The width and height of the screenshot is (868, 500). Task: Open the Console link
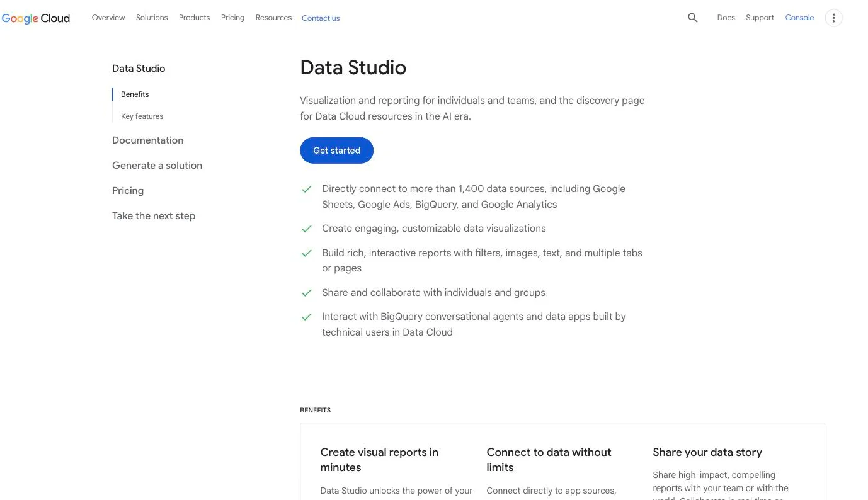point(799,18)
